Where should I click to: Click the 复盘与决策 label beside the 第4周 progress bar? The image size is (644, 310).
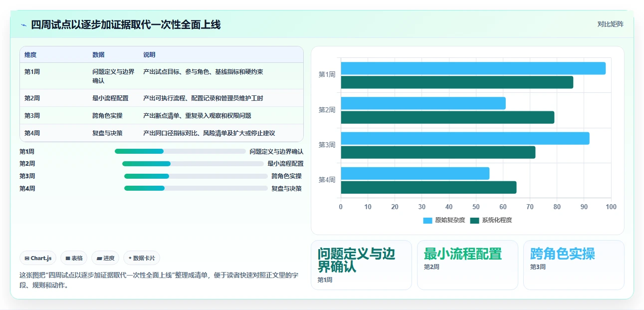tap(287, 189)
